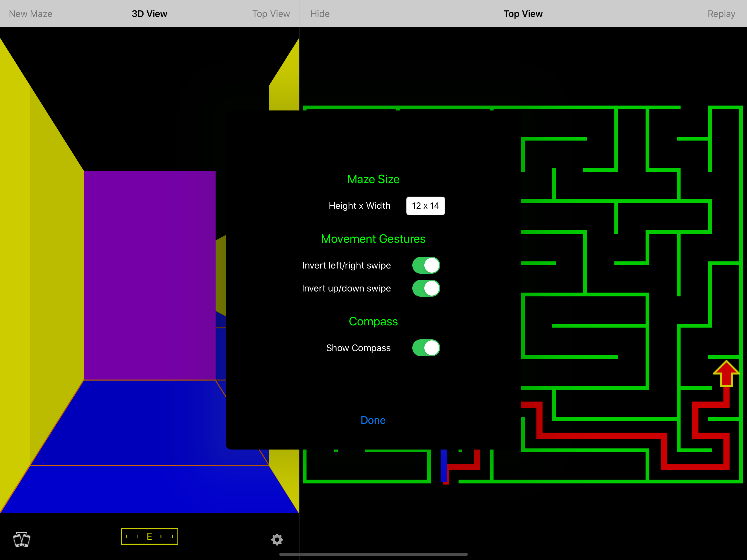Click Done to close settings
Screen dimensions: 747x560
tap(373, 420)
